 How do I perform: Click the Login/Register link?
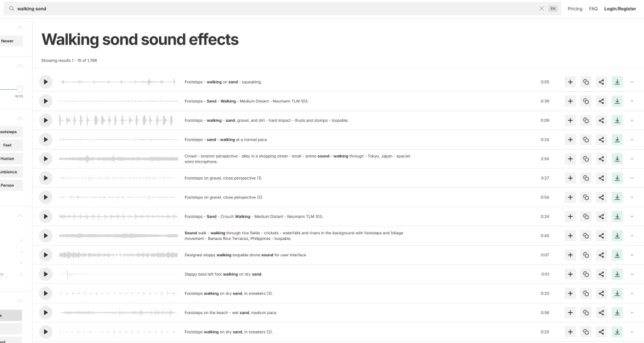click(x=620, y=9)
